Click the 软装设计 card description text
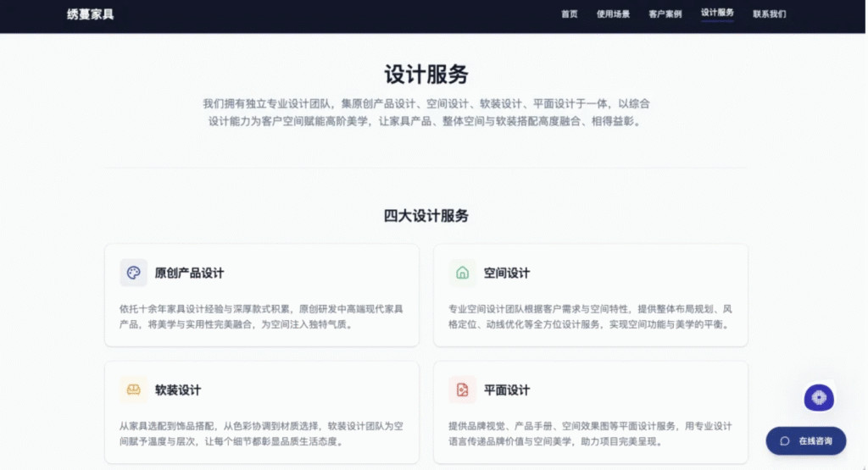The width and height of the screenshot is (868, 470). pos(261,434)
